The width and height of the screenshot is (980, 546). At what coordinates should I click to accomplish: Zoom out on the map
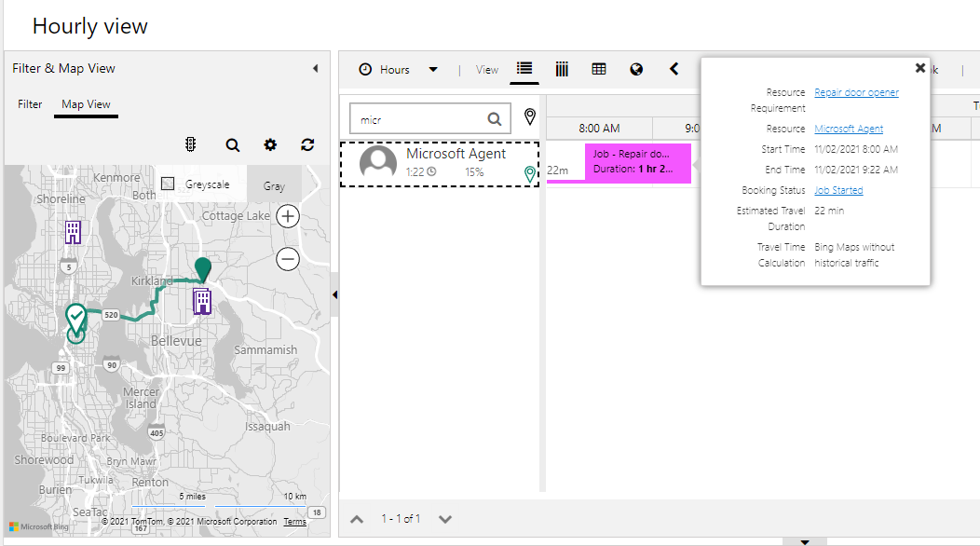pos(288,259)
